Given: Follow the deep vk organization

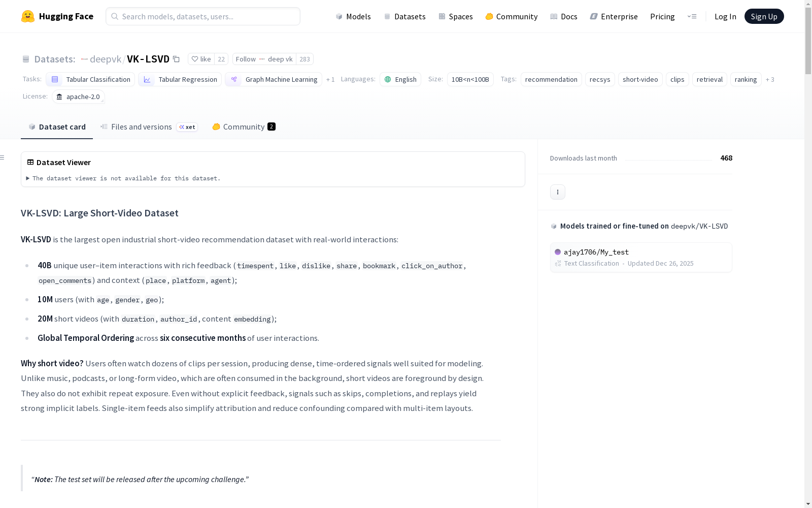Looking at the screenshot, I should (x=264, y=59).
